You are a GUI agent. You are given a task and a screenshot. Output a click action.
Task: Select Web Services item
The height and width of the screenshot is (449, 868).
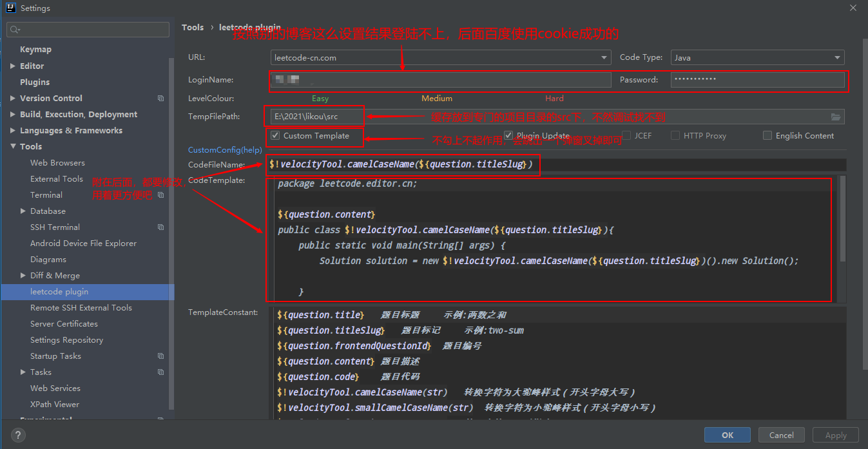click(55, 388)
